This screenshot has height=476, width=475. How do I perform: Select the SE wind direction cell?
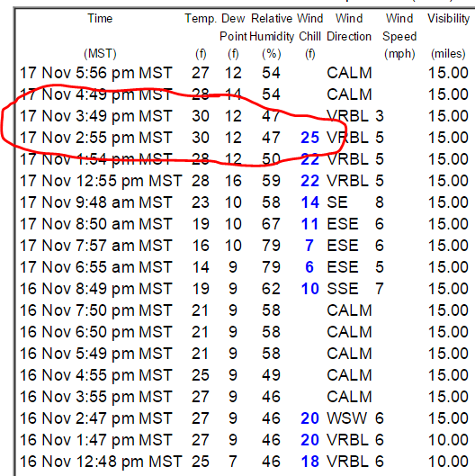pos(336,202)
